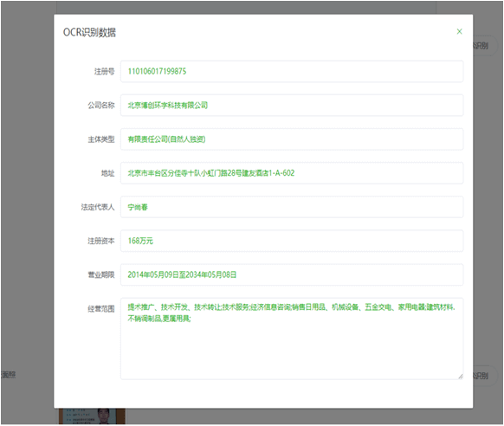Click inside the 经营范围 text area
504x426 pixels.
pyautogui.click(x=292, y=339)
